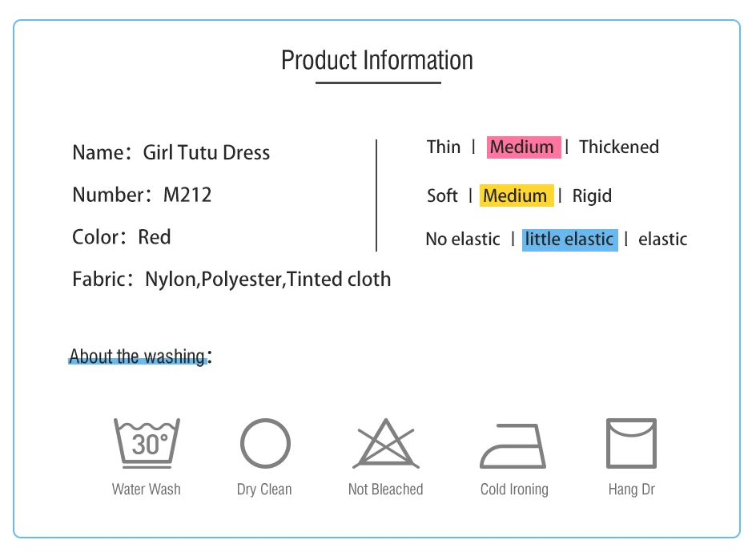Click the M212 product number
The image size is (756, 552).
click(x=187, y=195)
